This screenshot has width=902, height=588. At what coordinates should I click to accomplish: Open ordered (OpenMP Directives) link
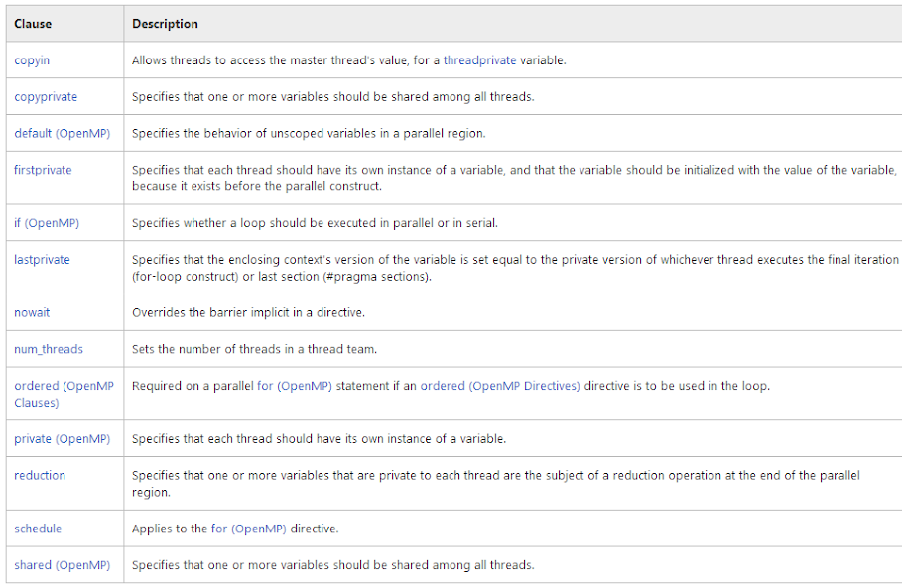tap(500, 386)
